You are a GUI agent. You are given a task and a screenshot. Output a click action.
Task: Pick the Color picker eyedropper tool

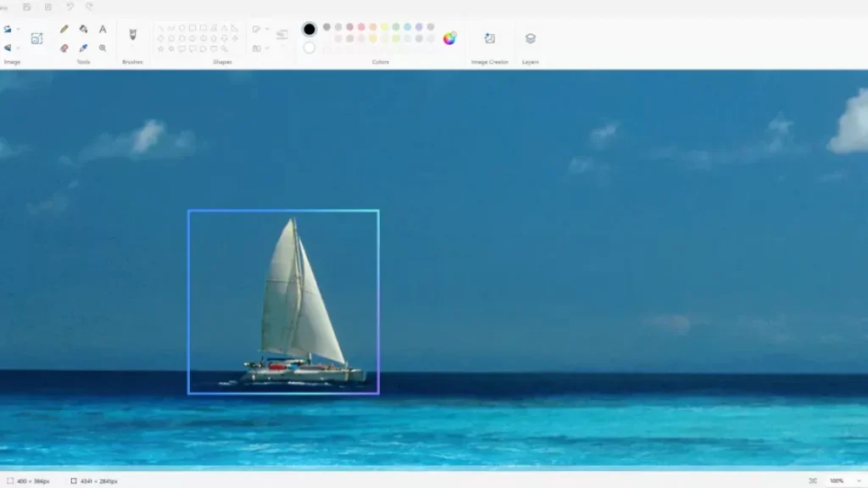[83, 48]
